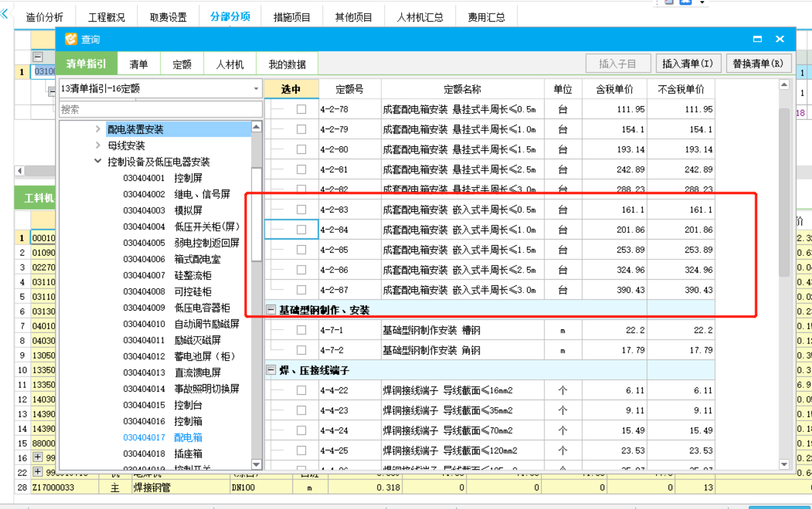The image size is (812, 509).
Task: Go to the 工程概况 main tab
Action: point(106,17)
